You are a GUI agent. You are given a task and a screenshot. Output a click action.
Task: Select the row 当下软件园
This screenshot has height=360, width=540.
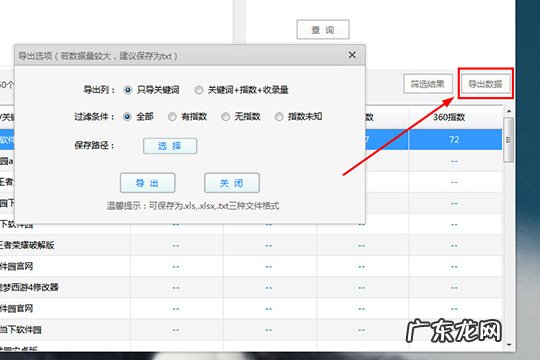pyautogui.click(x=251, y=330)
